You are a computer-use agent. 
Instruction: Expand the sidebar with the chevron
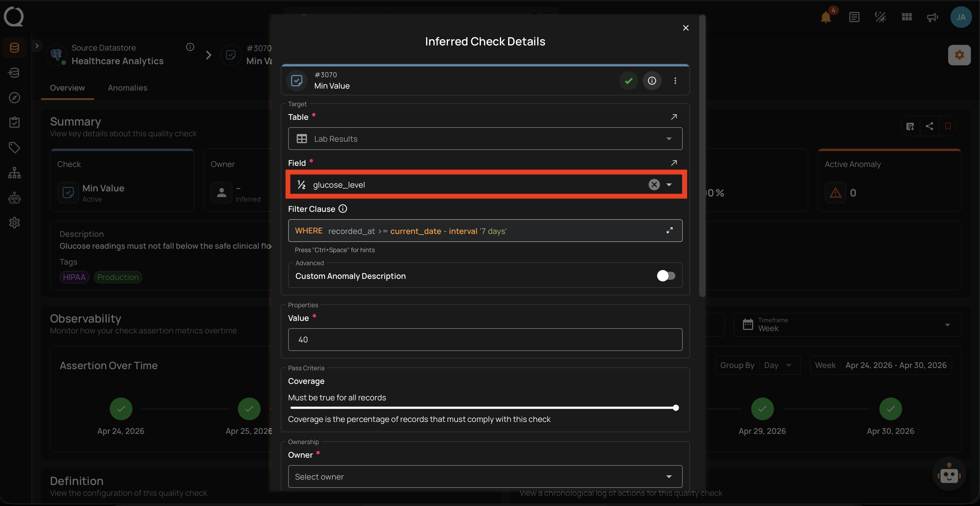pos(37,46)
